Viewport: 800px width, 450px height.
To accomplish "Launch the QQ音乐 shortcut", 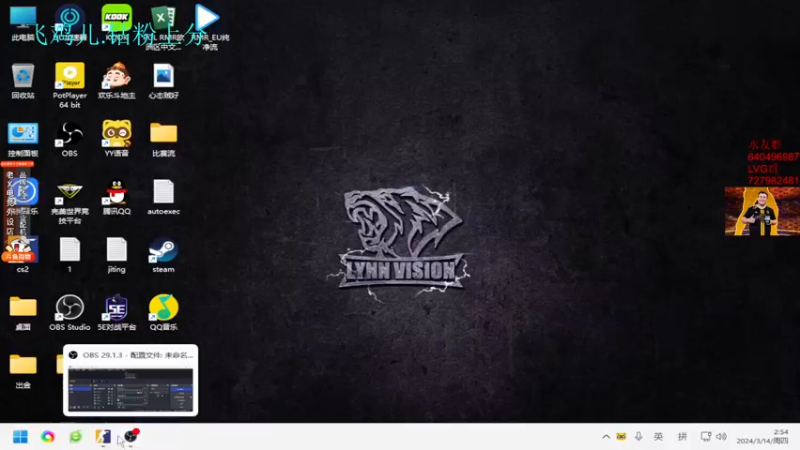I will (x=163, y=312).
